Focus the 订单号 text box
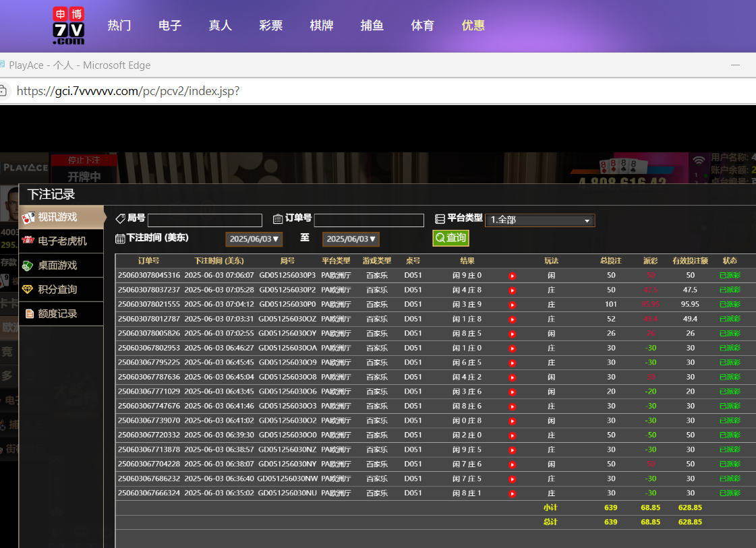This screenshot has height=548, width=756. pyautogui.click(x=369, y=220)
